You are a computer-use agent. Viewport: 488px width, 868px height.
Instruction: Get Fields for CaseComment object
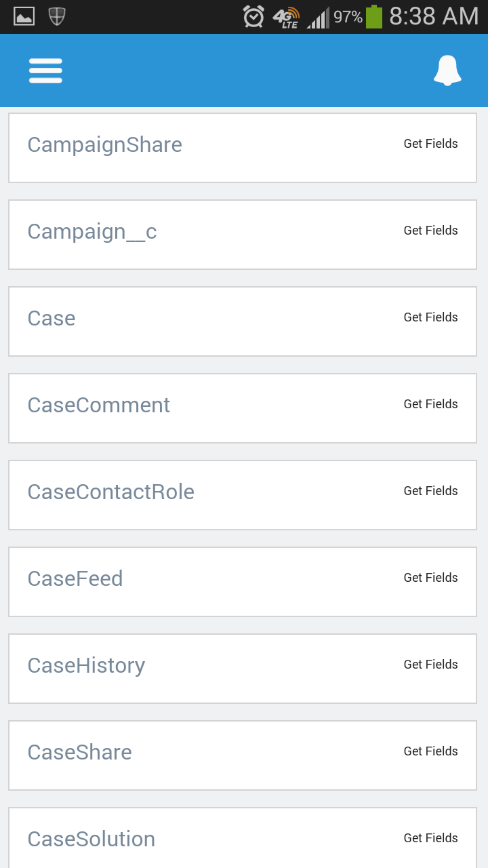pyautogui.click(x=430, y=404)
